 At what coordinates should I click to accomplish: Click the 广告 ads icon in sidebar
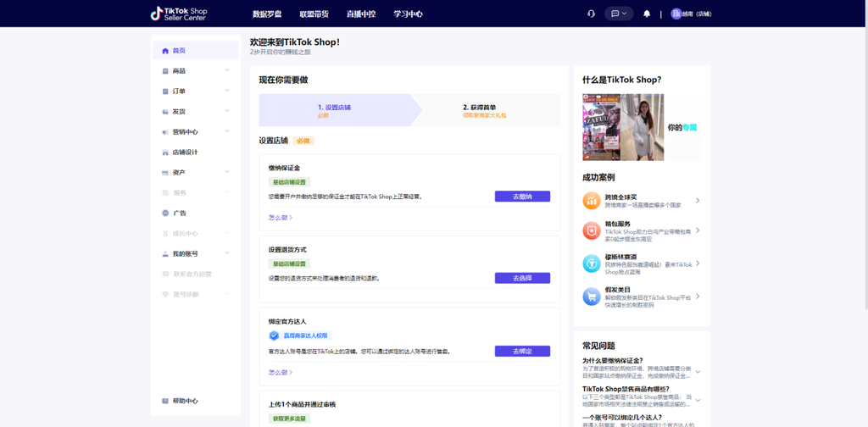(165, 213)
